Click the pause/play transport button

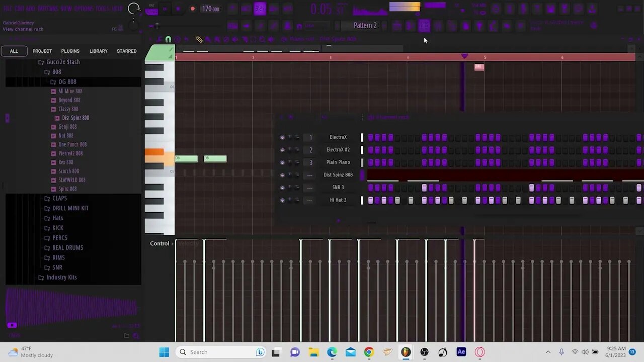tap(165, 9)
